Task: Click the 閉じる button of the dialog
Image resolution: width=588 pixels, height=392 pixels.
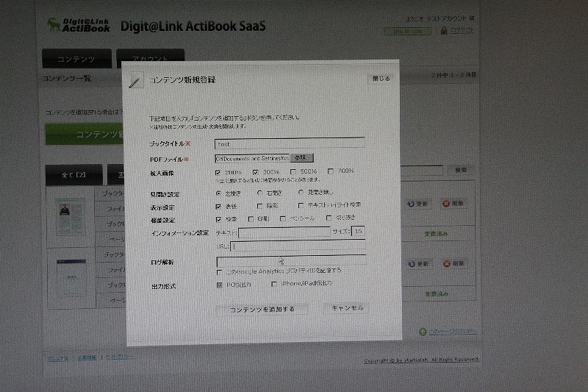Action: pos(381,79)
